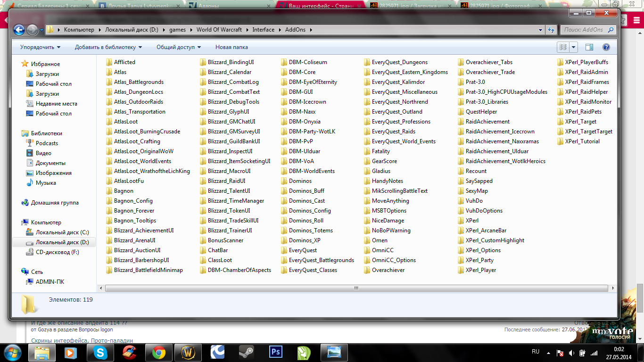Viewport: 644px width, 362px height.
Task: Open Podcasts library in navigation pane
Action: pyautogui.click(x=42, y=143)
